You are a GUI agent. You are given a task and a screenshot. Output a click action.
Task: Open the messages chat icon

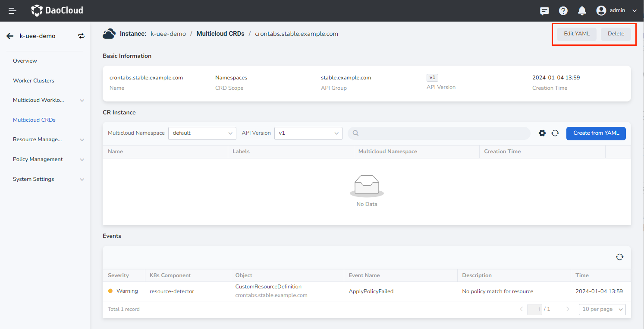[544, 11]
